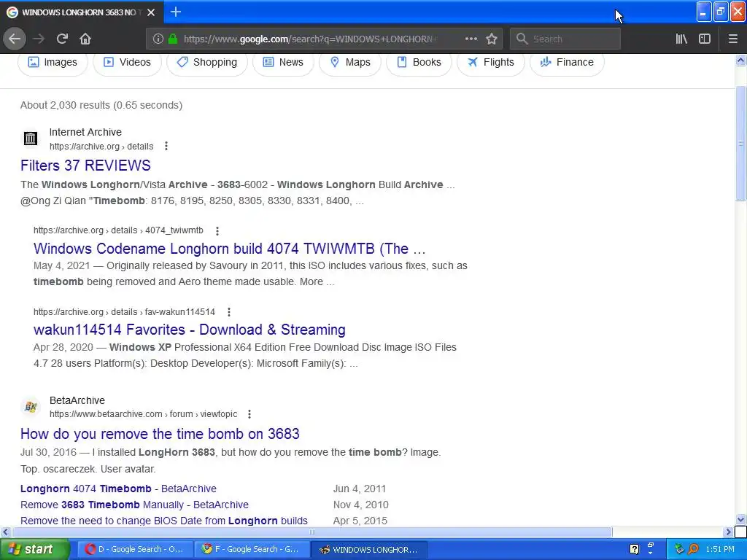747x560 pixels.
Task: Switch to Maps results filter
Action: [349, 63]
